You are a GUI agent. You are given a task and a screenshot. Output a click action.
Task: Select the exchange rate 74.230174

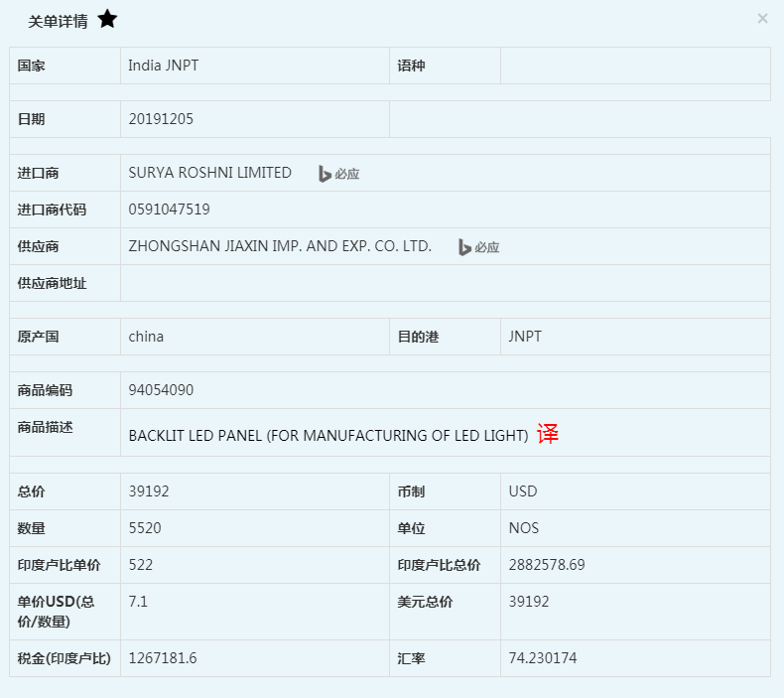543,658
